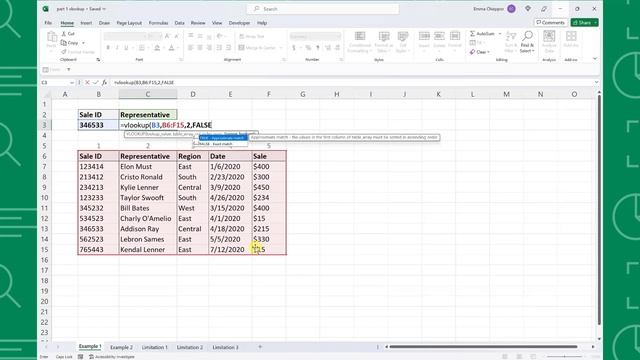This screenshot has height=360, width=640.
Task: Switch to the Developer ribbon tab
Action: coord(239,23)
